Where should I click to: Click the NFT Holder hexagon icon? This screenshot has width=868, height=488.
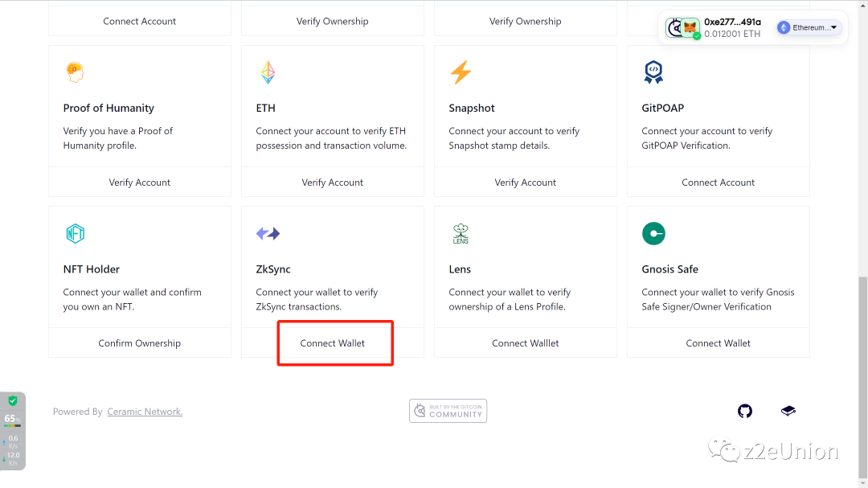point(75,234)
